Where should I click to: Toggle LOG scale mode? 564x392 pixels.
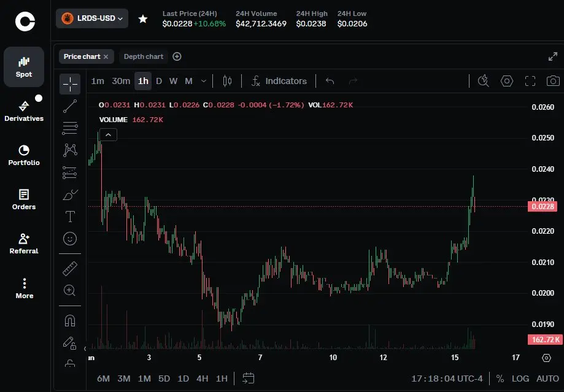coord(520,379)
